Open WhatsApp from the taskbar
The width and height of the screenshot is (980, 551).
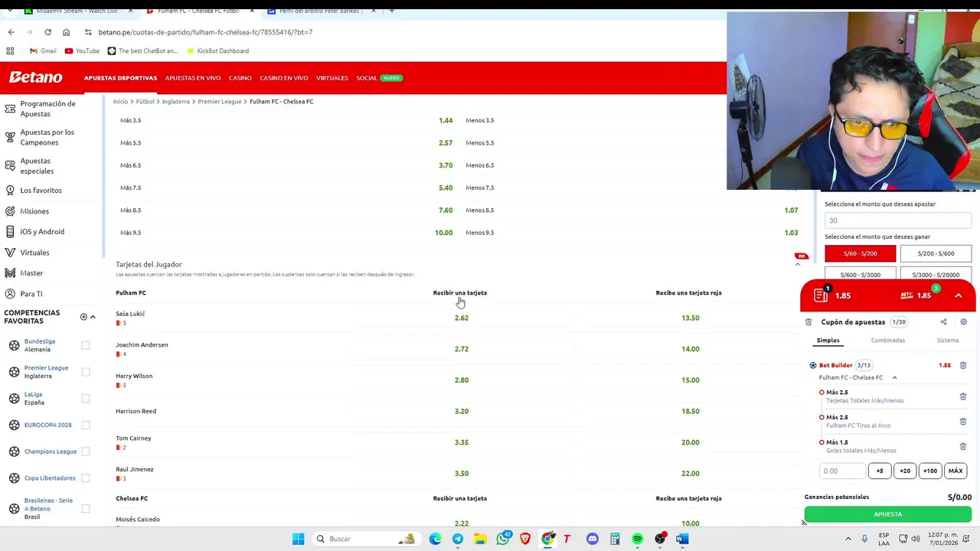503,539
